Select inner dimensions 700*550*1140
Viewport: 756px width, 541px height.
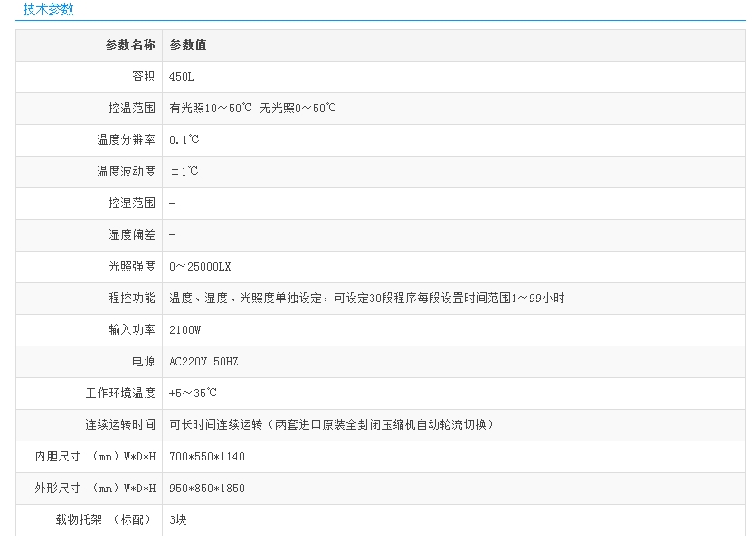point(207,456)
